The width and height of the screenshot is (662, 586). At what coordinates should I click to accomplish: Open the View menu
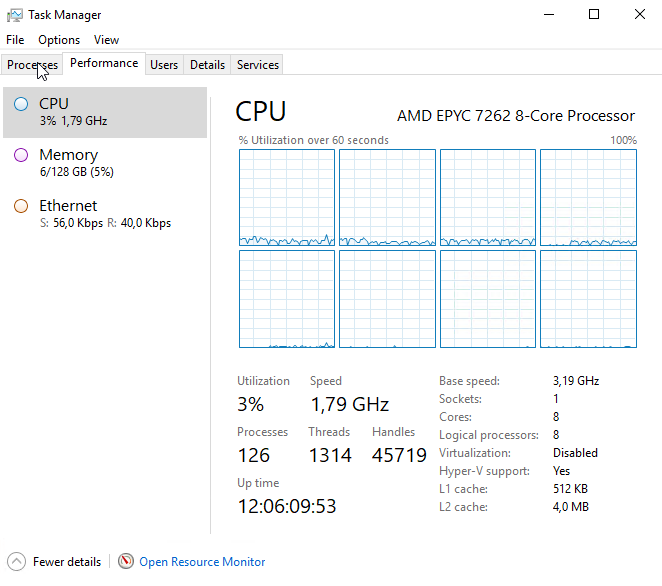pos(106,40)
